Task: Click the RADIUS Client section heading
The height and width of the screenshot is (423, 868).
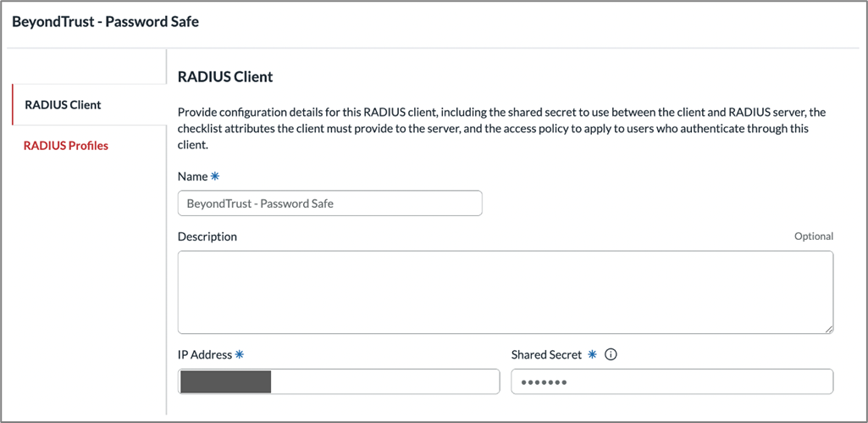Action: pyautogui.click(x=225, y=77)
